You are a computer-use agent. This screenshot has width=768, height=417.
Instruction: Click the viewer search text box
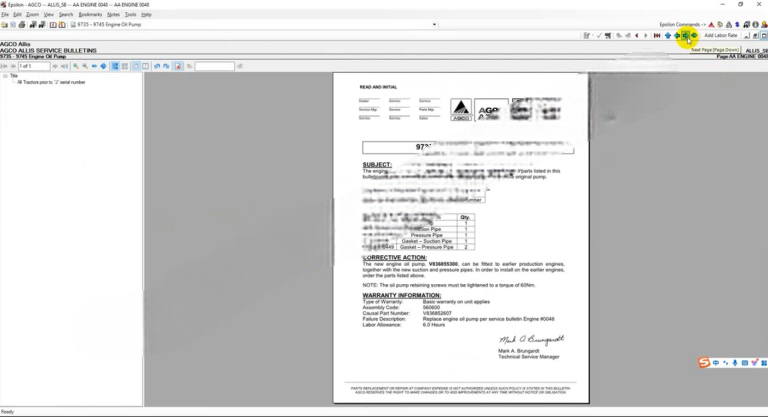coord(214,67)
